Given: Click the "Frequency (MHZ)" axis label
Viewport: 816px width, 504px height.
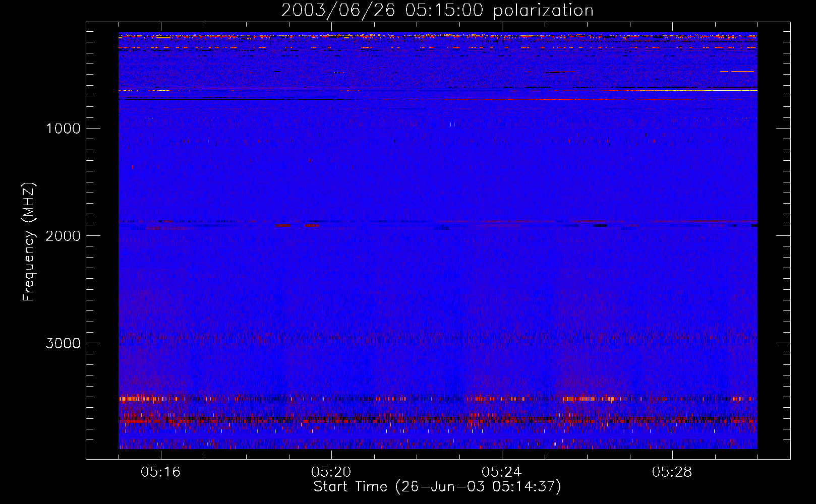Looking at the screenshot, I should pyautogui.click(x=29, y=242).
